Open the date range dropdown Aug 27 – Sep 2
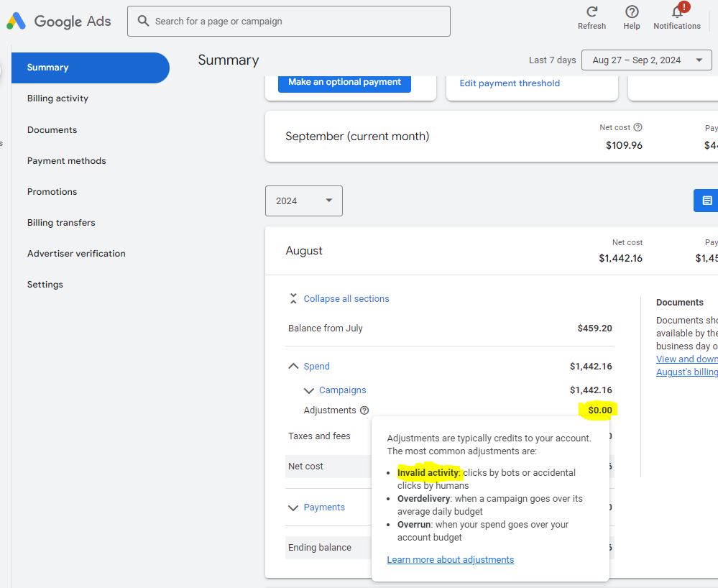718x588 pixels. 646,60
